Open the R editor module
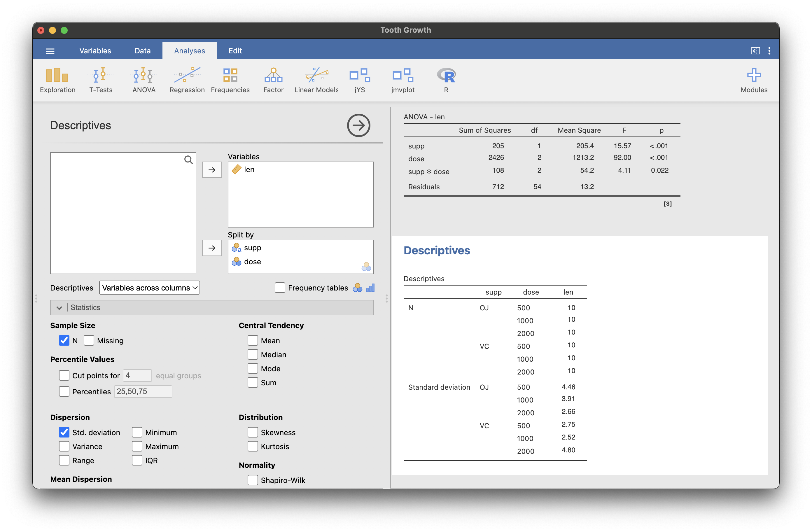 pos(446,80)
